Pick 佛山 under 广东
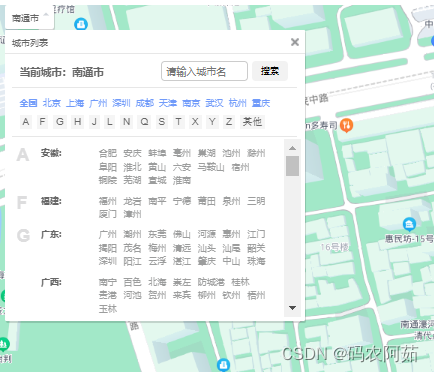Screen dimensions: 434x372 (x=182, y=234)
